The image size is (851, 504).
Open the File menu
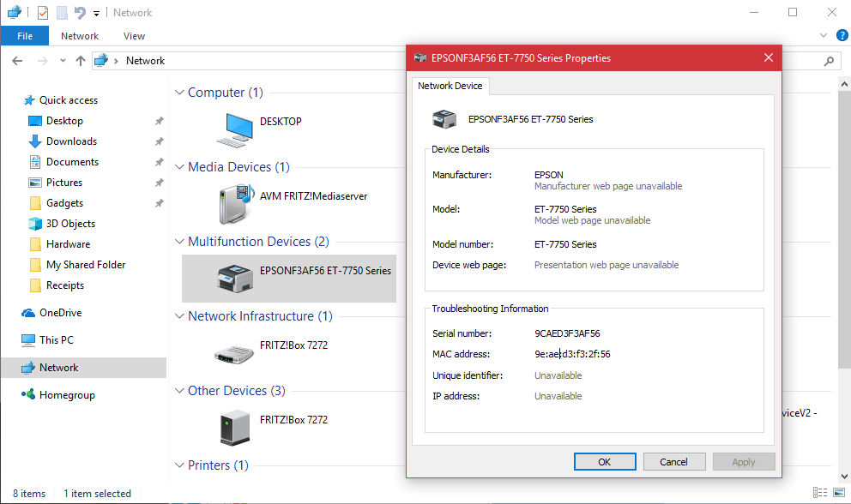pos(25,36)
